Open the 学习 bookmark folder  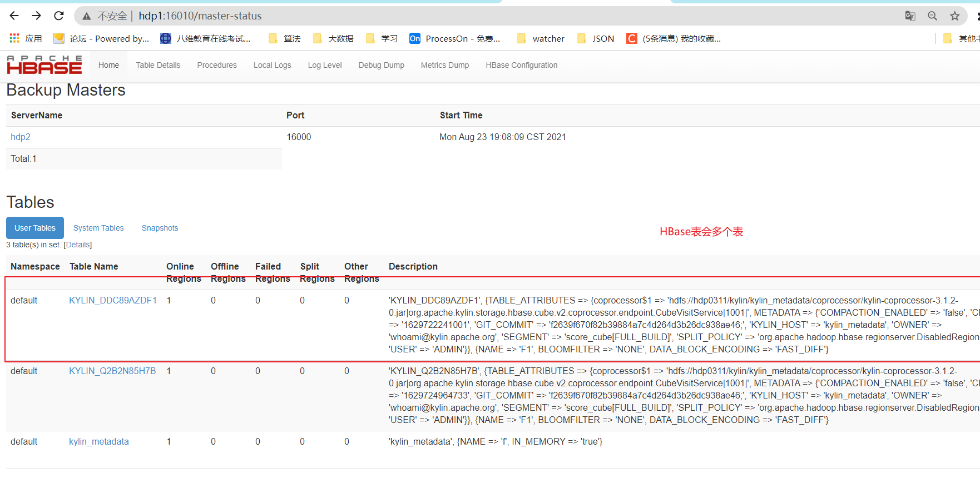(382, 38)
